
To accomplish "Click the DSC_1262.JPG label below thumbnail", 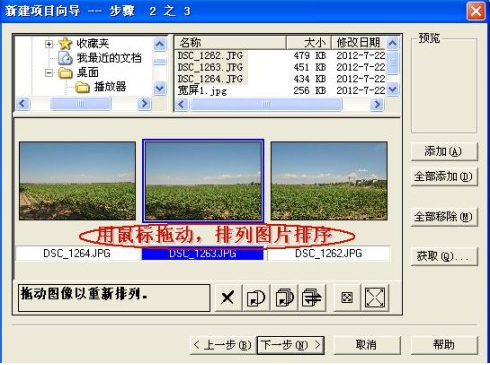I will [x=329, y=253].
